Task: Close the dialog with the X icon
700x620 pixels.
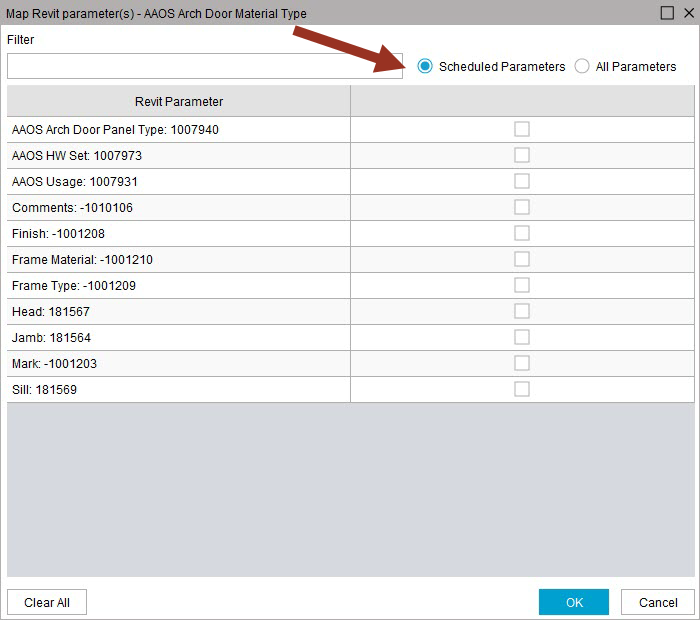Action: (x=689, y=13)
